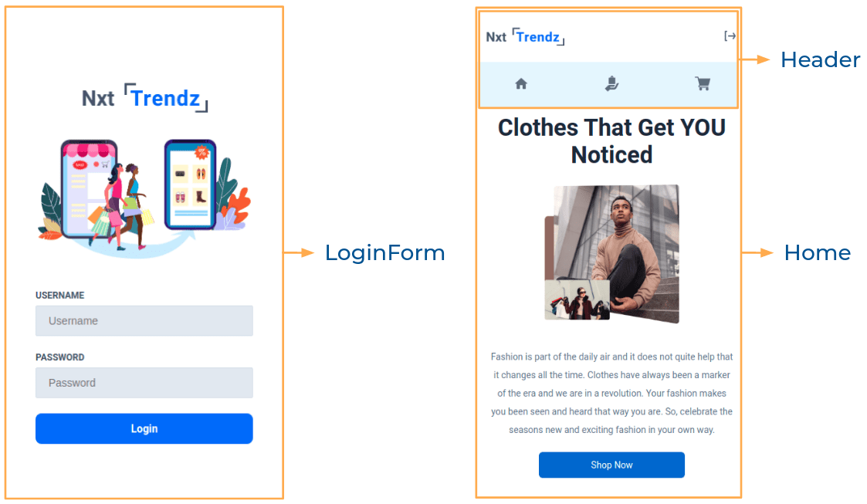Click the logout icon in header
The width and height of the screenshot is (867, 504).
(730, 36)
